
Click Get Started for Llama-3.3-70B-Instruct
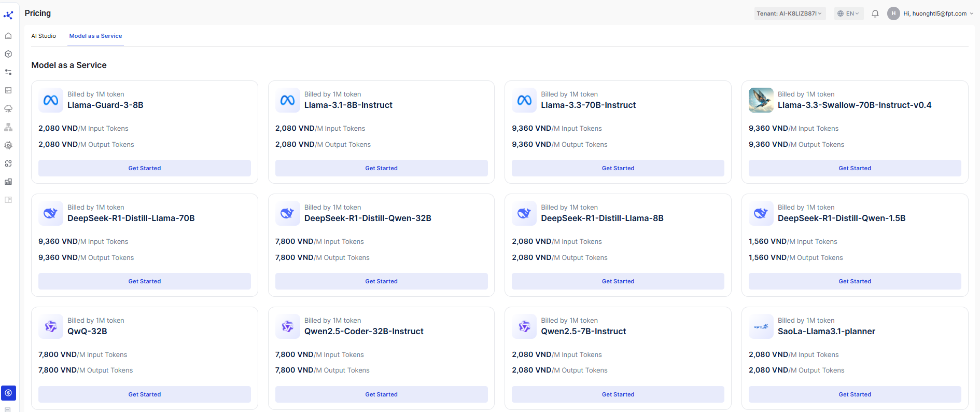pyautogui.click(x=618, y=168)
